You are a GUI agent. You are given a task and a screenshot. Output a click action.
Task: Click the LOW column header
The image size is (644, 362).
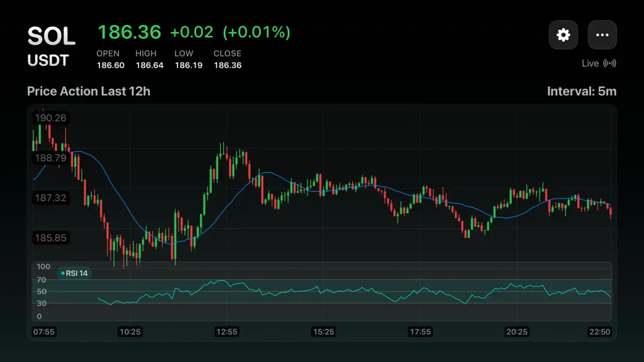point(184,53)
